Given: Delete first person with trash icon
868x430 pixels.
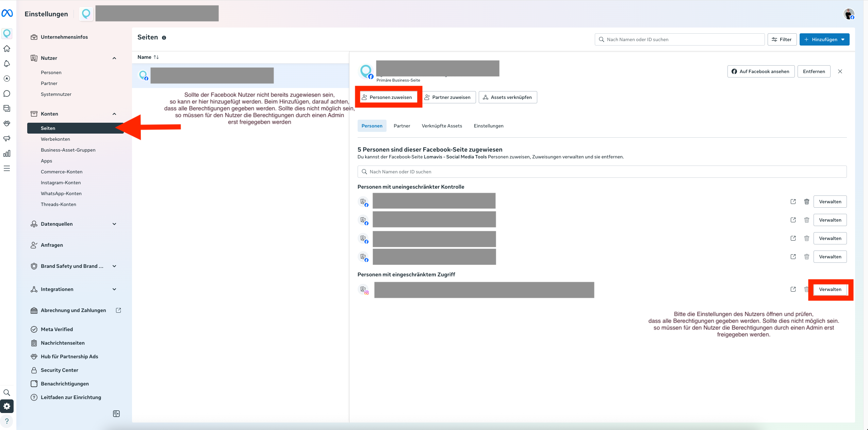Looking at the screenshot, I should coord(806,202).
